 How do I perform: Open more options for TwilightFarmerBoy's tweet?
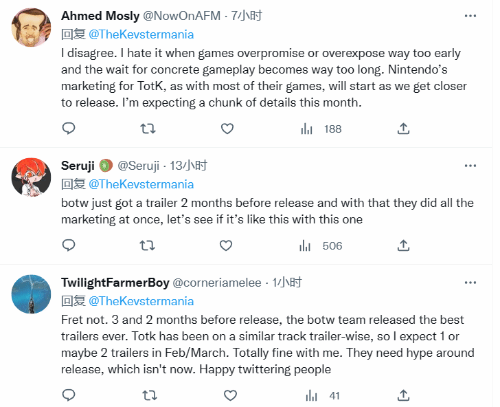coord(470,283)
